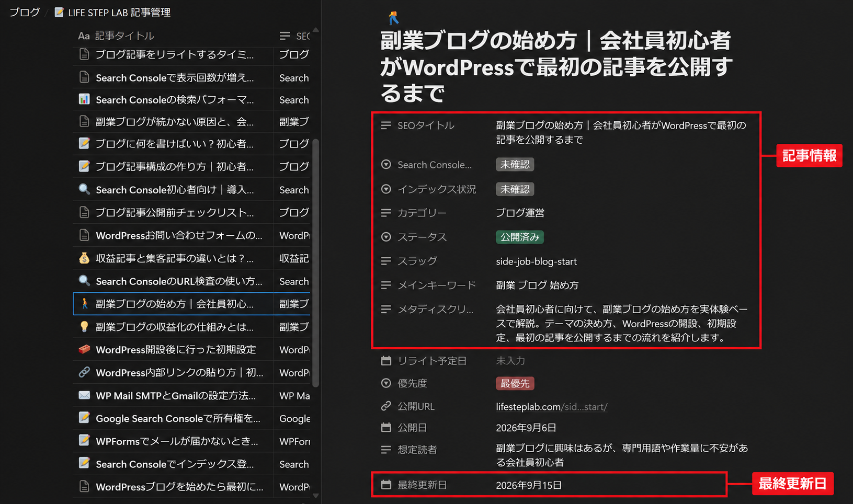
Task: Open row 副業ブログが続かない原因と
Action: pos(175,121)
